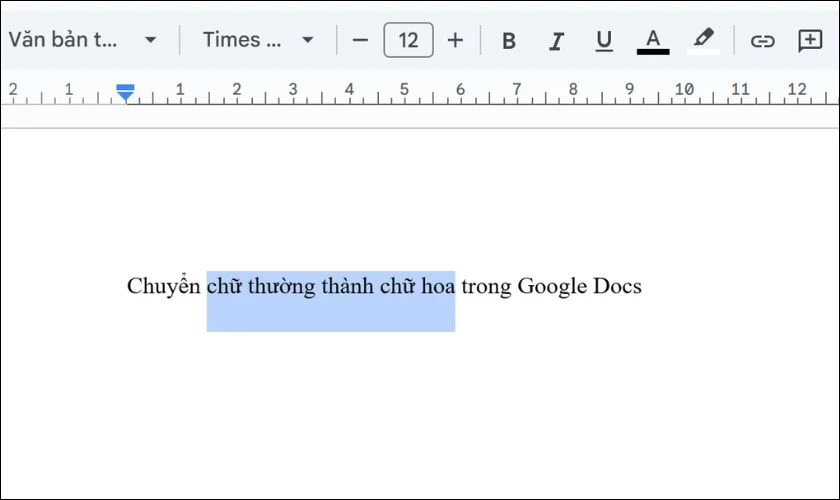The image size is (840, 500).
Task: Click the word 'trong' in the document
Action: [x=486, y=287]
